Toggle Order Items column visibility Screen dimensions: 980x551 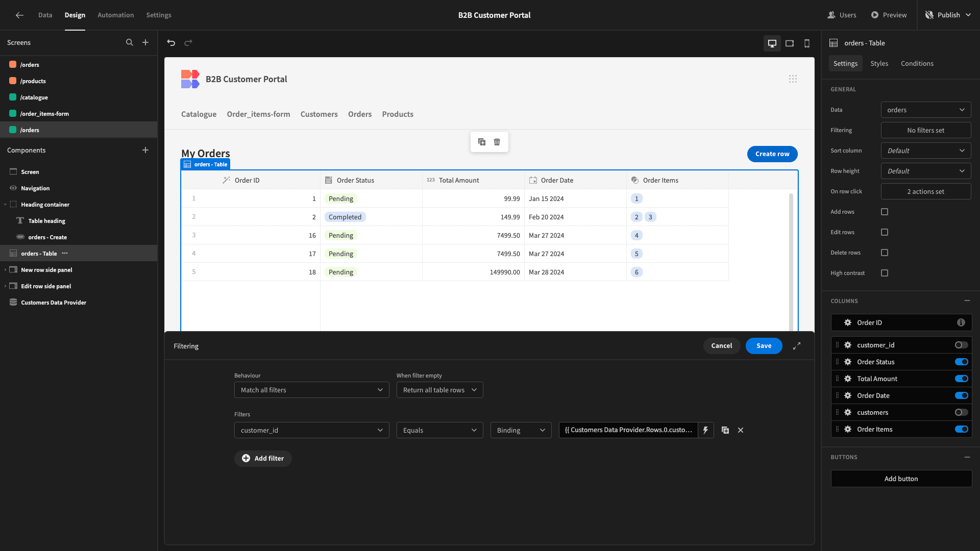click(x=962, y=430)
